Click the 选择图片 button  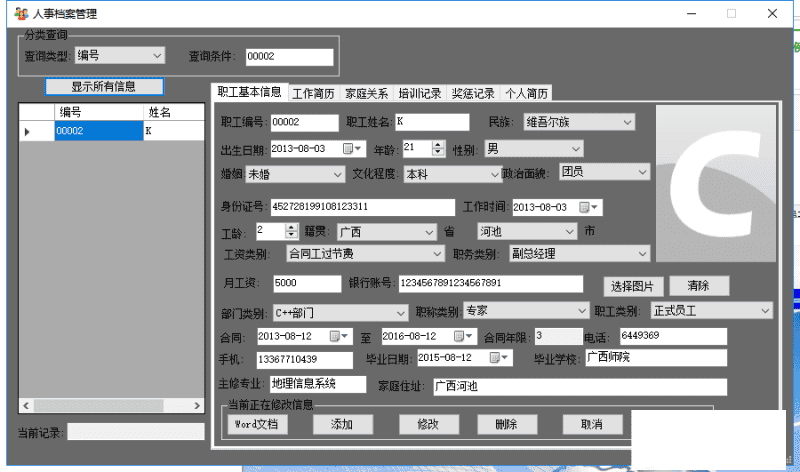coord(633,286)
